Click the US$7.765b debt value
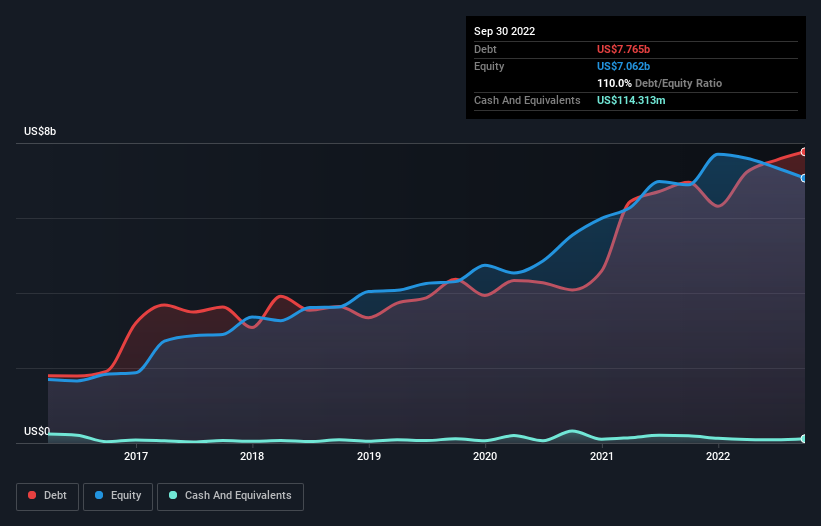The width and height of the screenshot is (821, 526). pos(623,49)
